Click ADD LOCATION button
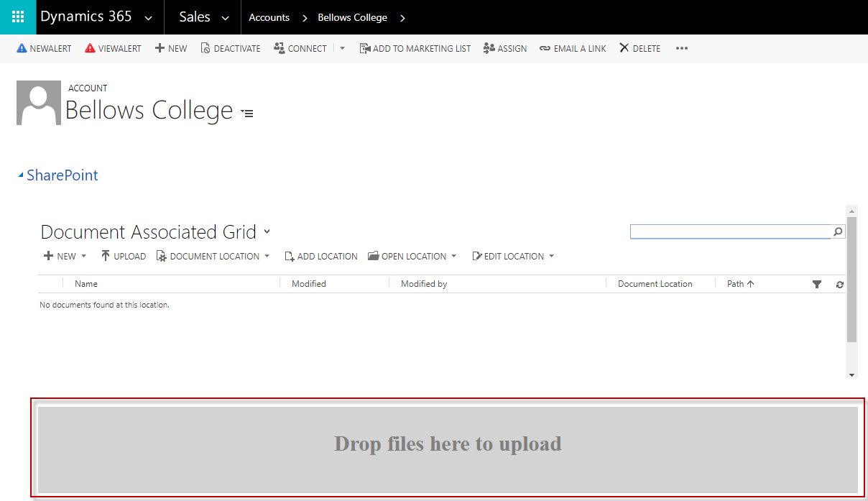Viewport: 868px width, 501px height. click(x=321, y=256)
